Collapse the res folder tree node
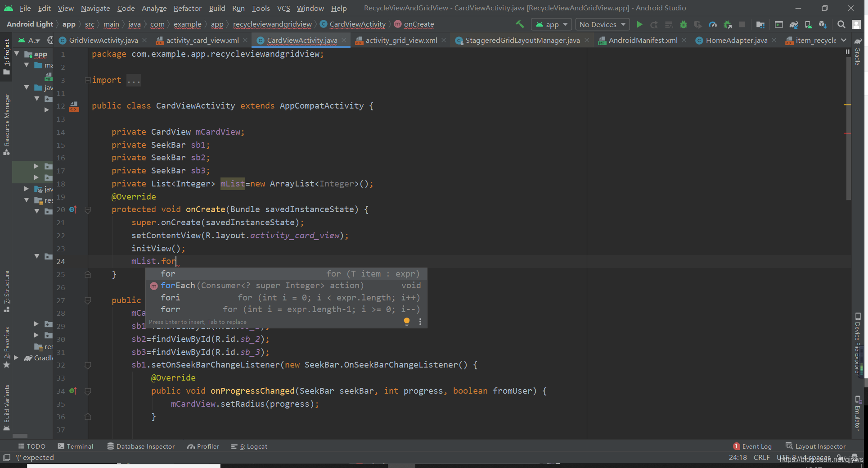 click(x=27, y=200)
